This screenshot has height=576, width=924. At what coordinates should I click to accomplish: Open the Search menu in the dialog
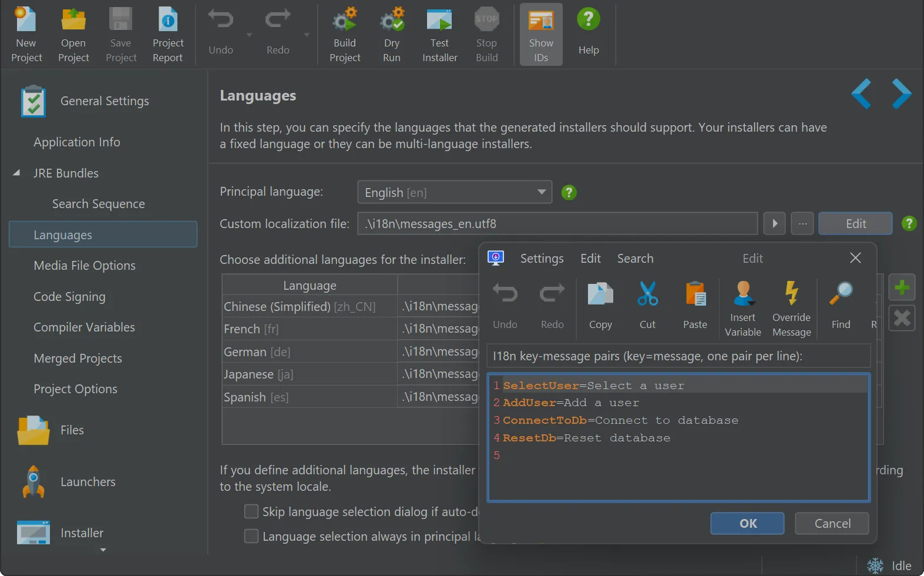click(x=635, y=259)
